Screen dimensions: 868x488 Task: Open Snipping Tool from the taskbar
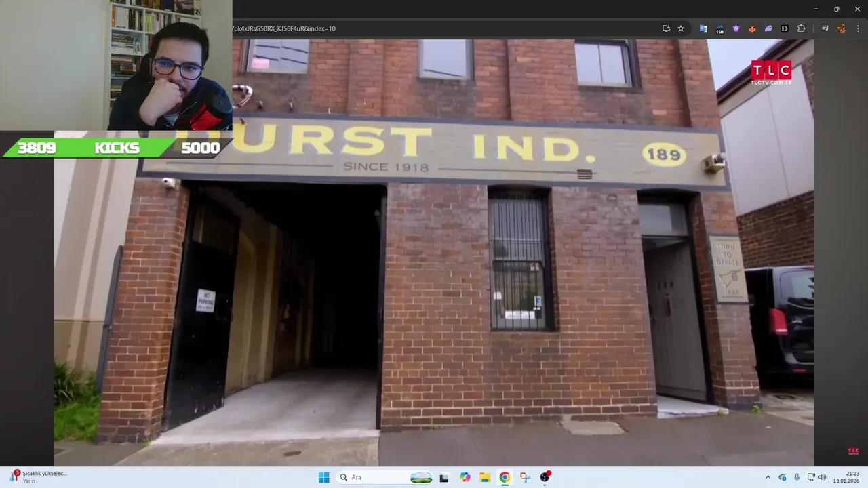click(525, 477)
